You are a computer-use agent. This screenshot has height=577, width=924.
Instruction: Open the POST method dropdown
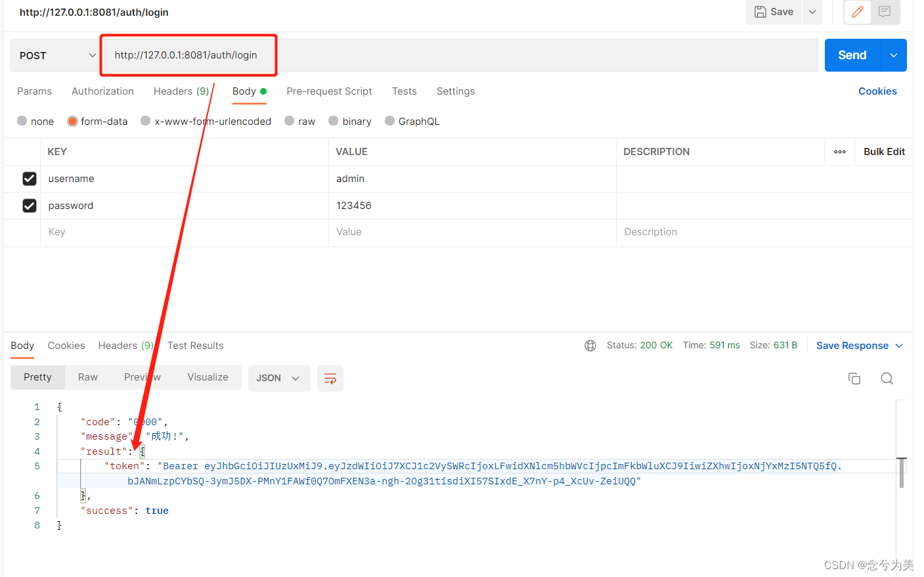(x=56, y=55)
